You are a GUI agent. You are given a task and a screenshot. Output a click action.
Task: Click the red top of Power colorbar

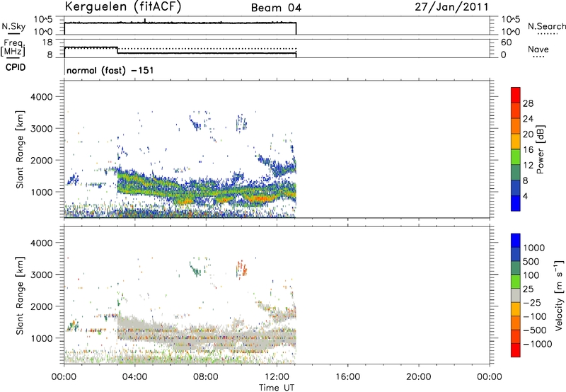[516, 95]
